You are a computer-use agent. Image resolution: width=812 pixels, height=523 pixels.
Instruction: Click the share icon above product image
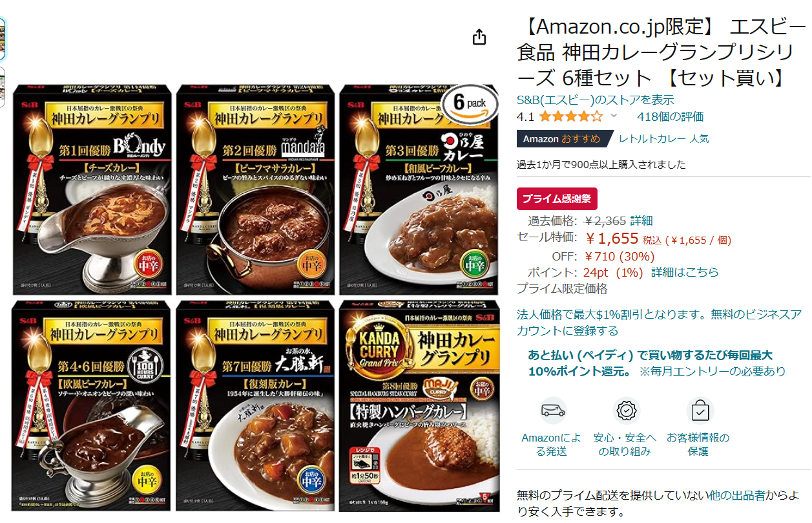pos(479,37)
